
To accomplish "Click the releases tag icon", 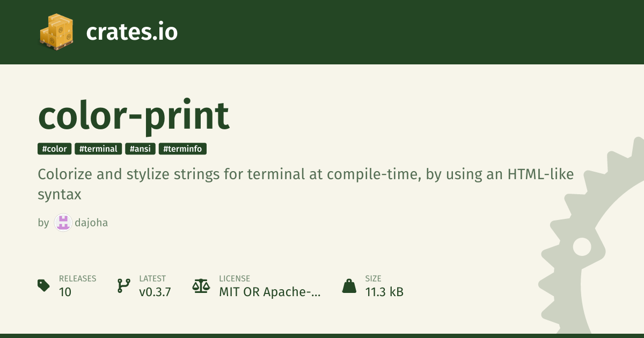I will pos(44,285).
